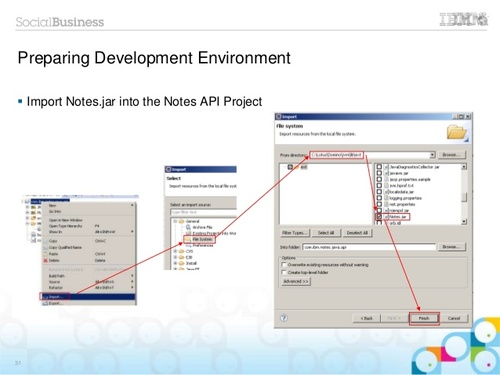Viewport: 500px width, 375px height.
Task: Expand the CVS folder node
Action: pos(175,251)
